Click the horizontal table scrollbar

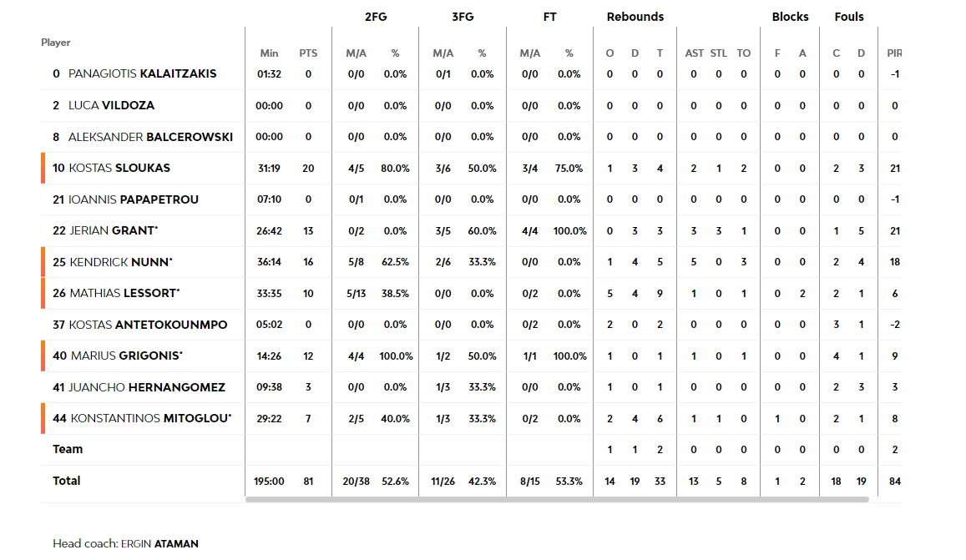point(557,500)
